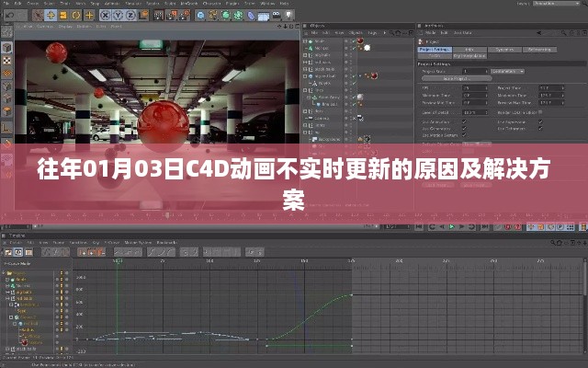Expand the fifth row null object
Screen dimensions: 588x368
(x=305, y=69)
